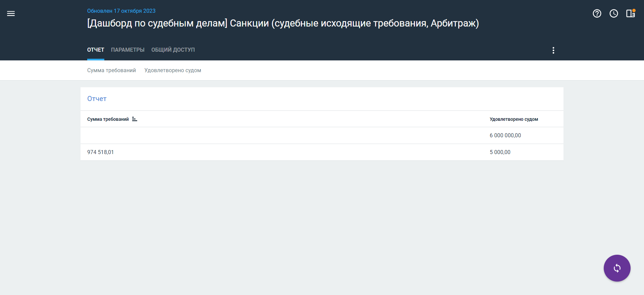Click the Удовлетворено судом column header

(x=514, y=119)
